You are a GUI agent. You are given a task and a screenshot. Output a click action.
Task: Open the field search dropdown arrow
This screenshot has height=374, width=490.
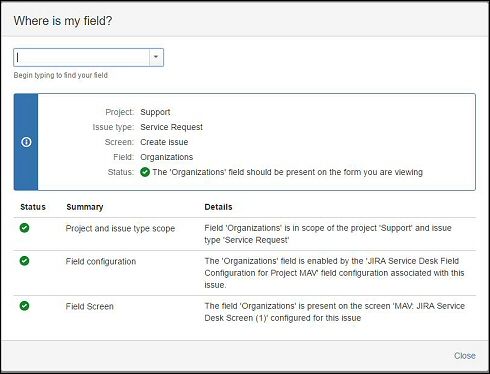[x=156, y=57]
